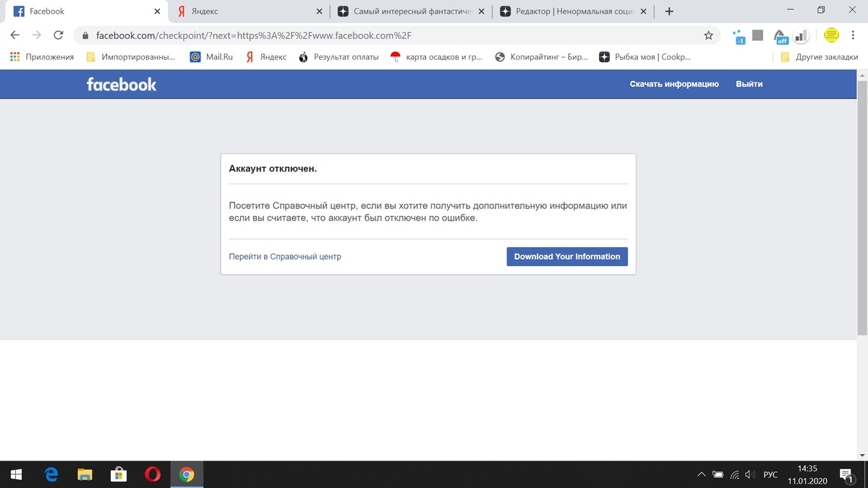
Task: Open the Другие закладки bookmarks folder
Action: [820, 56]
